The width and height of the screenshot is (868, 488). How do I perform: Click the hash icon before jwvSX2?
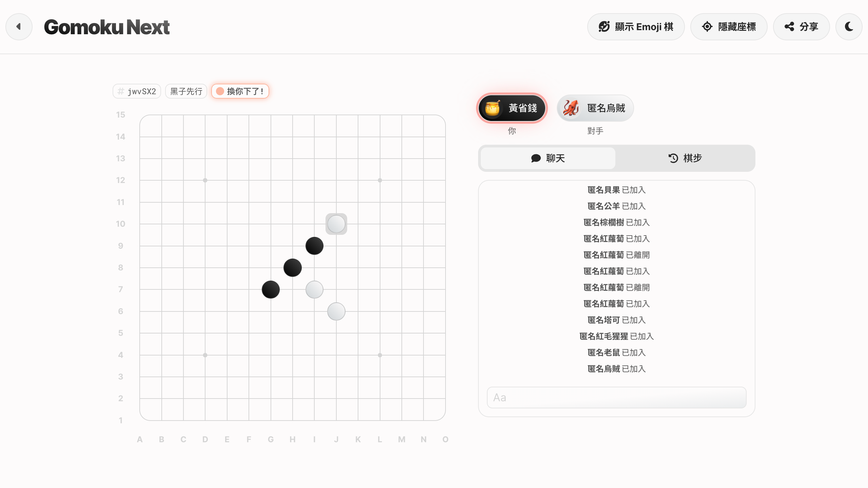point(121,91)
